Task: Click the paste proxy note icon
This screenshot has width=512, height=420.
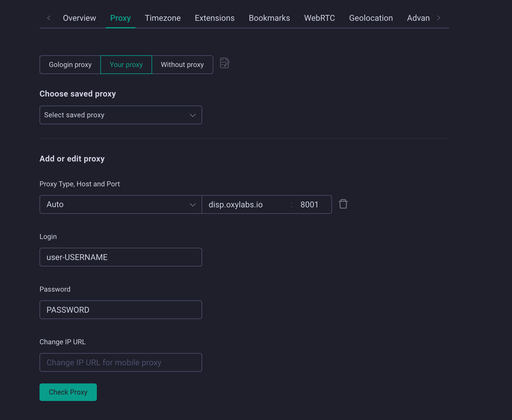Action: [225, 63]
